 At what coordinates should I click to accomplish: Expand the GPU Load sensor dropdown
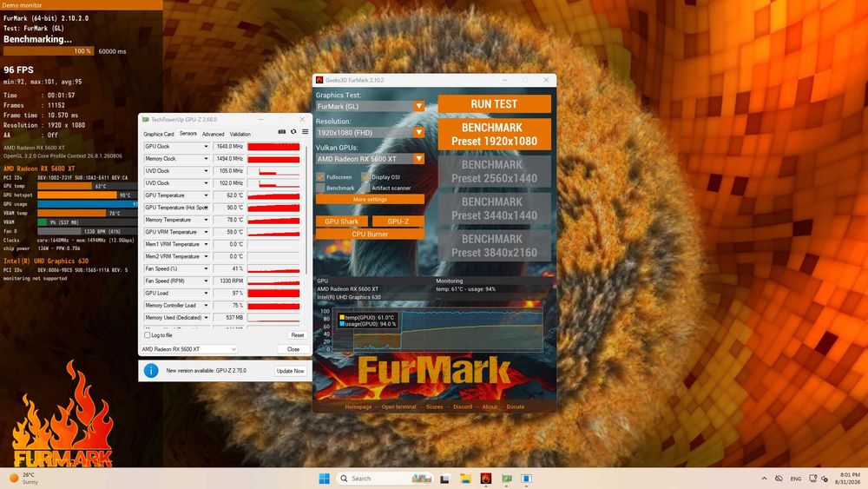pyautogui.click(x=206, y=293)
